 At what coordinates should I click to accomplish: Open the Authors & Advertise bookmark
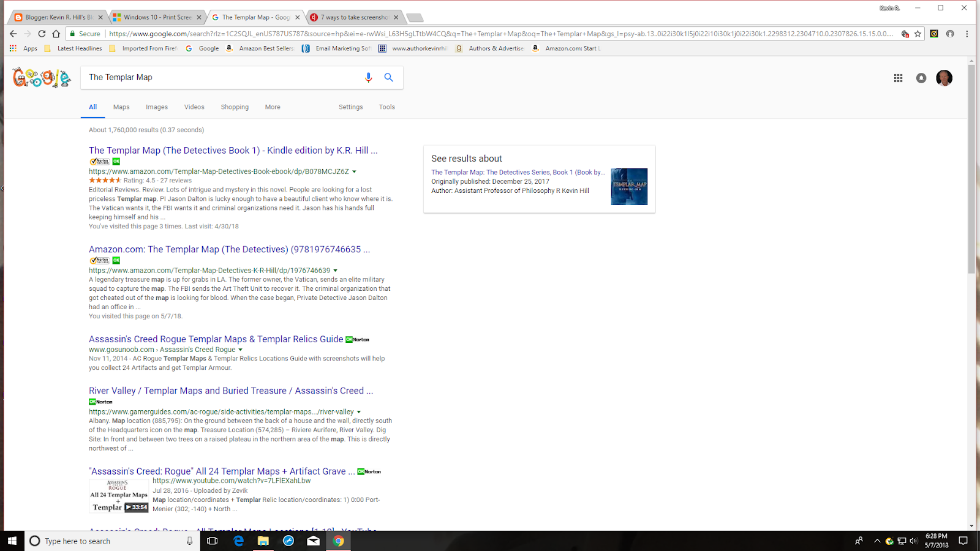pyautogui.click(x=489, y=48)
